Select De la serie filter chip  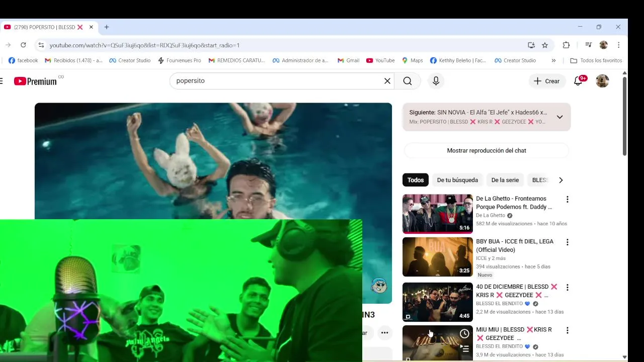click(x=505, y=180)
